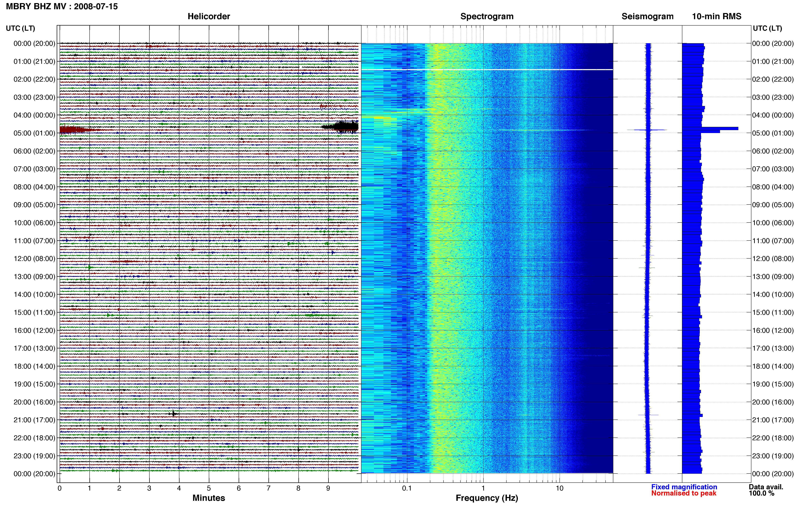Viewport: 812px width, 508px height.
Task: Click '05:00 (01:00)' beside the RMS panel
Action: tap(773, 133)
